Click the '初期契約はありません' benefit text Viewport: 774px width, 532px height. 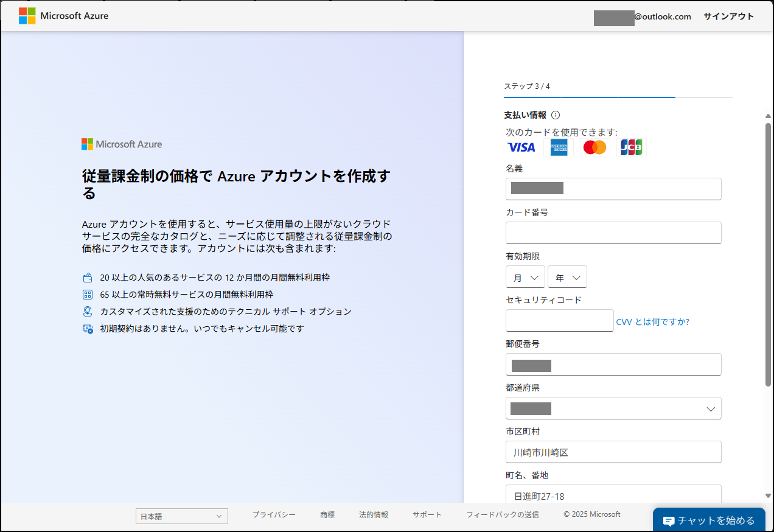[202, 329]
